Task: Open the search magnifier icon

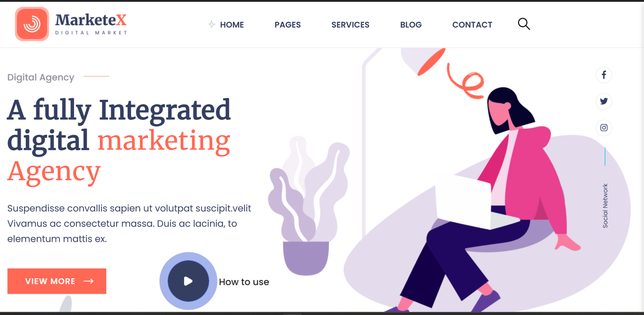Action: pyautogui.click(x=524, y=24)
